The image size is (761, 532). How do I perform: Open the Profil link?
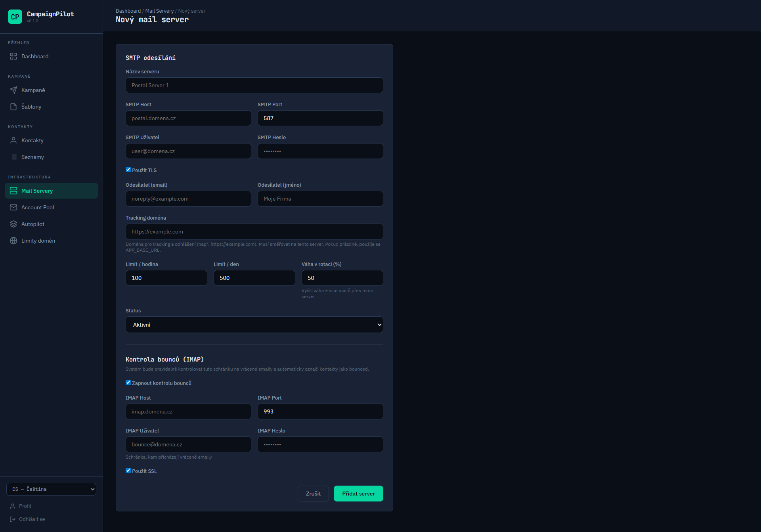coord(25,506)
